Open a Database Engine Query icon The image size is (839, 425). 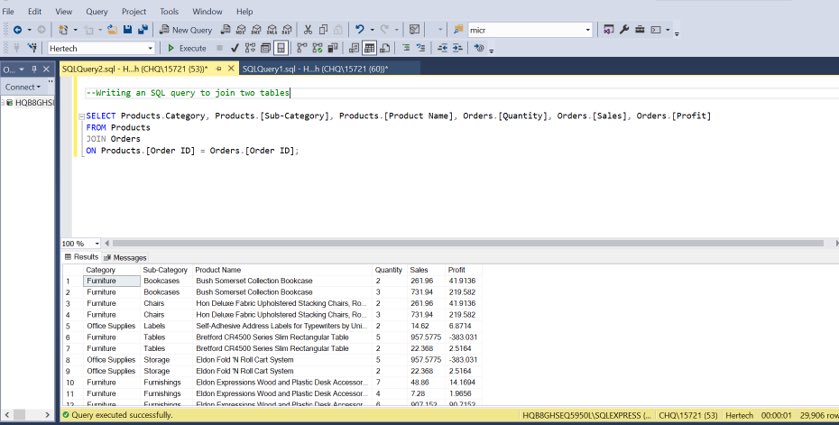(x=226, y=30)
